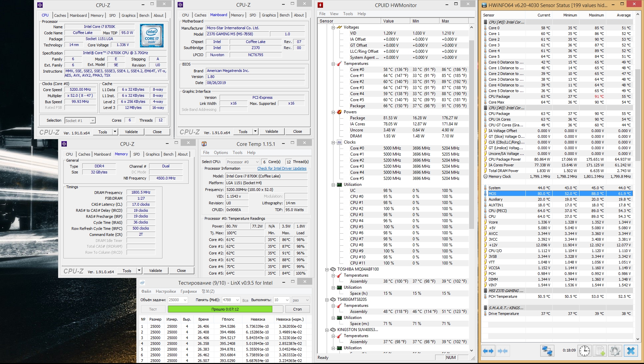This screenshot has width=644, height=364.
Task: Close sensor status with blue X icon
Action: (x=631, y=351)
